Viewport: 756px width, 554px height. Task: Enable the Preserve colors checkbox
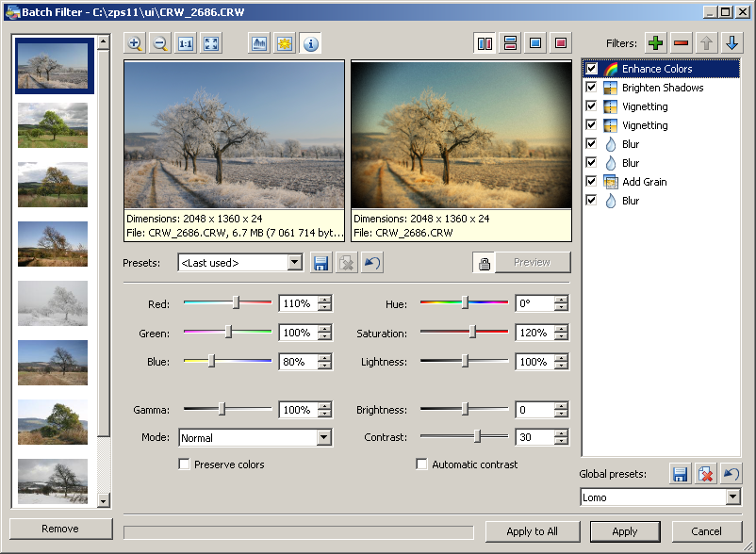pyautogui.click(x=185, y=464)
